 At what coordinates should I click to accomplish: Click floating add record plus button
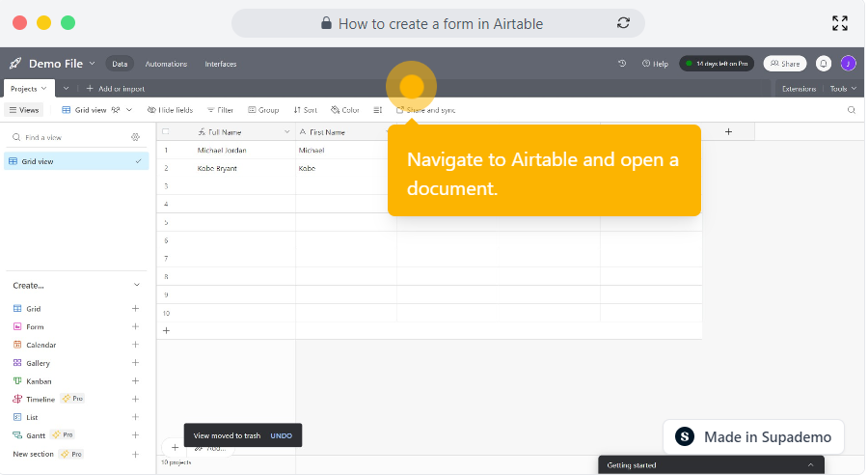pyautogui.click(x=175, y=447)
